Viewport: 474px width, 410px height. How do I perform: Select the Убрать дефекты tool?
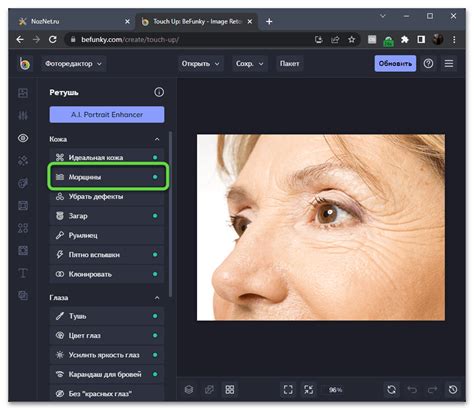tap(107, 196)
